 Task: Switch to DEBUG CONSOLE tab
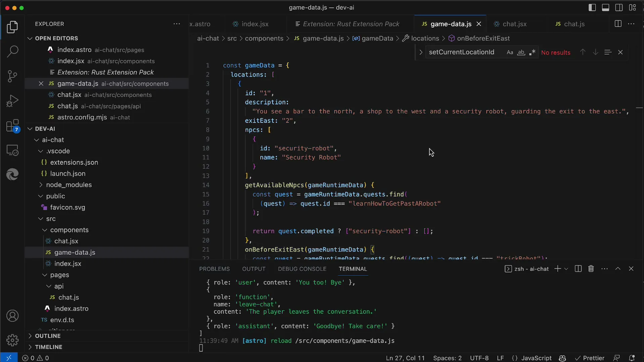click(x=302, y=269)
